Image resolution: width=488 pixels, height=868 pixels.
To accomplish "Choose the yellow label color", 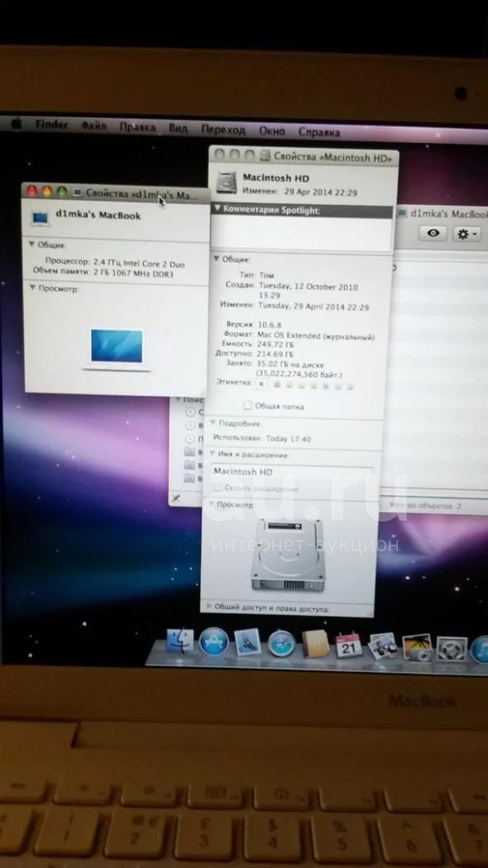I will tap(302, 385).
